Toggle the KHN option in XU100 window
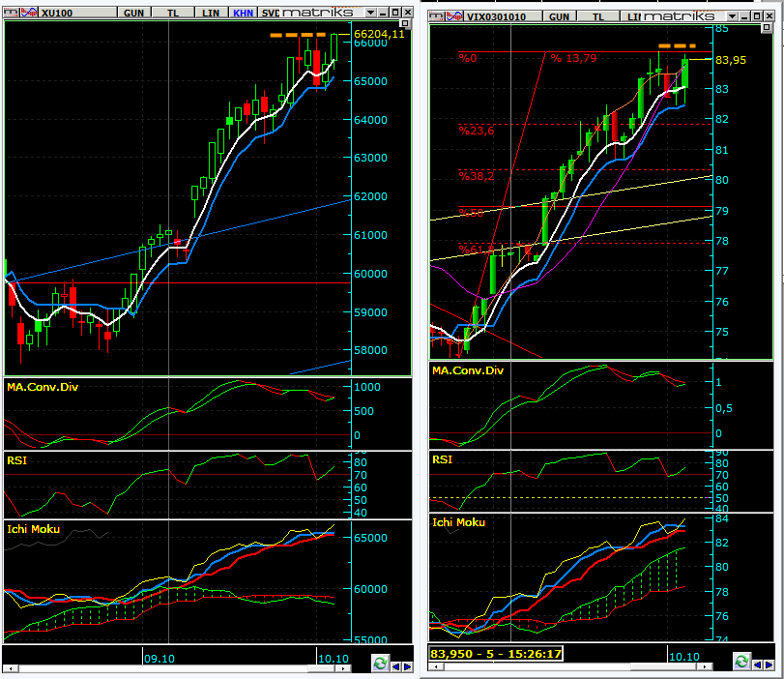 click(x=243, y=13)
